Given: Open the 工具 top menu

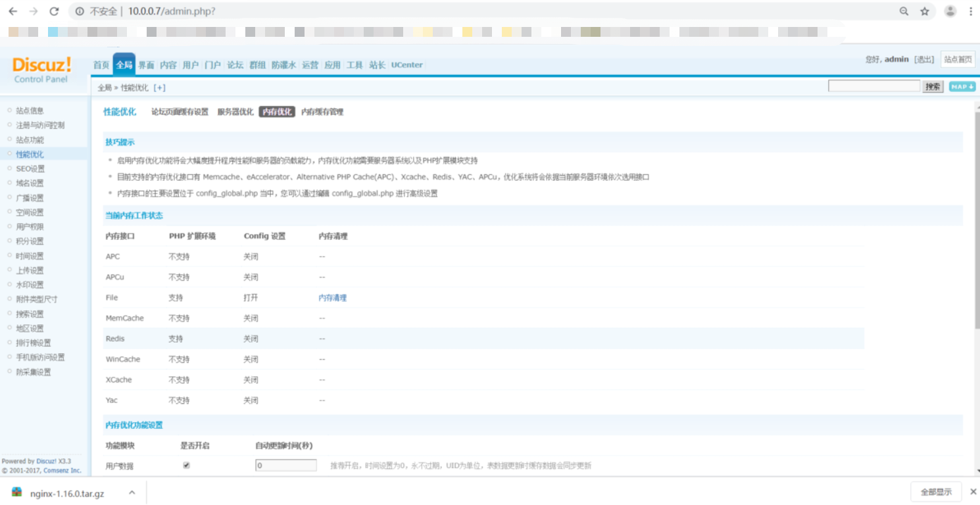Looking at the screenshot, I should coord(355,65).
